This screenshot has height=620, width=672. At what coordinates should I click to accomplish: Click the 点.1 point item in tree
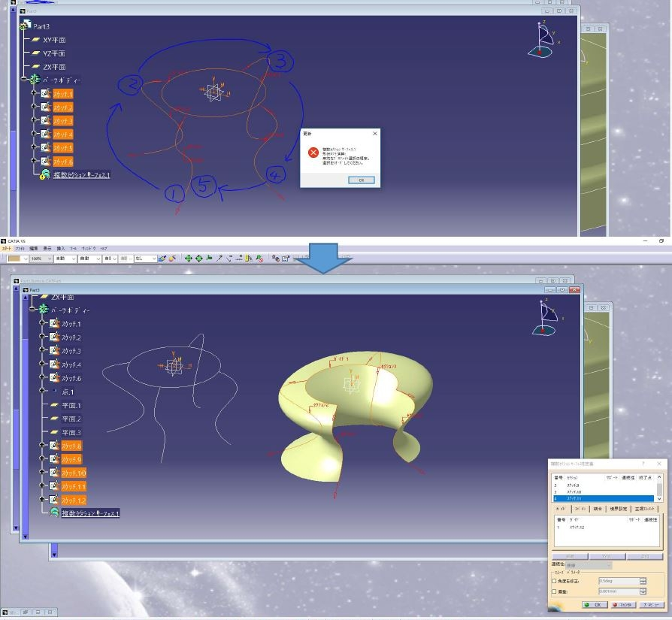click(68, 392)
